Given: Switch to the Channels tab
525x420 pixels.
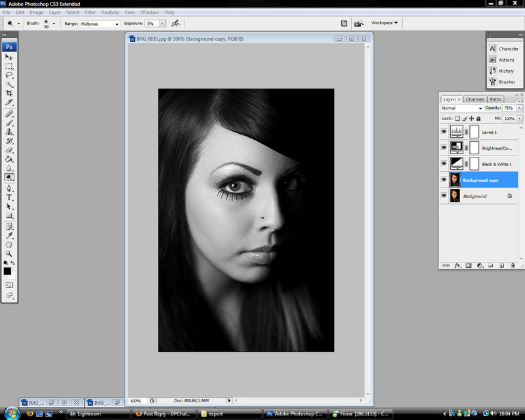Looking at the screenshot, I should (x=474, y=100).
